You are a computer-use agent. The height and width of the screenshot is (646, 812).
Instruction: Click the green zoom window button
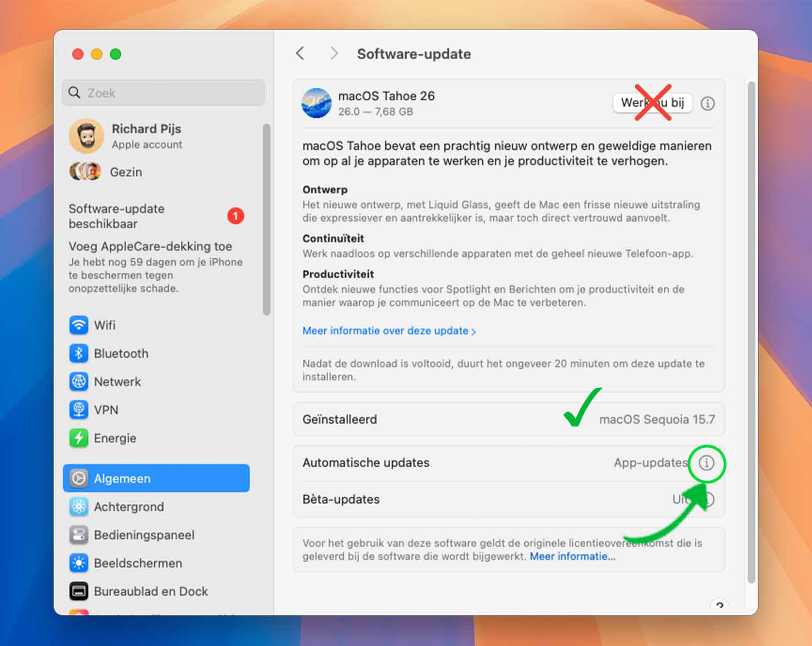click(x=115, y=54)
